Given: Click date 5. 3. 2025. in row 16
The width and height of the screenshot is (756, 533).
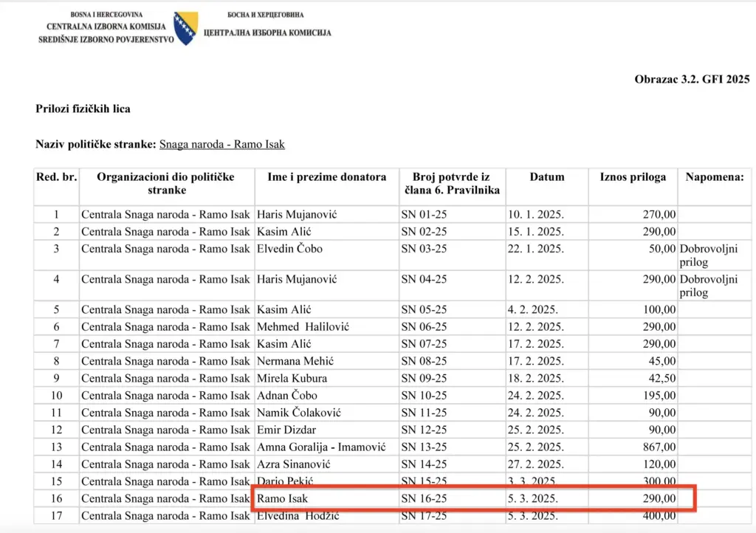Looking at the screenshot, I should click(x=533, y=499).
